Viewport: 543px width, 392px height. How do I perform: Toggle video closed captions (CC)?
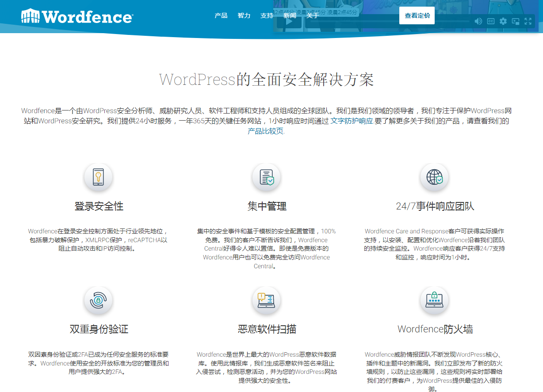click(491, 21)
